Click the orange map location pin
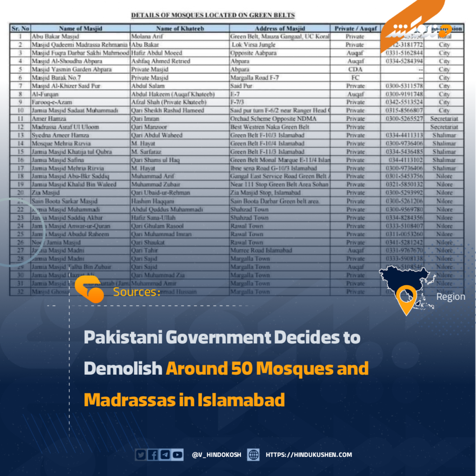The width and height of the screenshot is (476, 476). pos(406,300)
